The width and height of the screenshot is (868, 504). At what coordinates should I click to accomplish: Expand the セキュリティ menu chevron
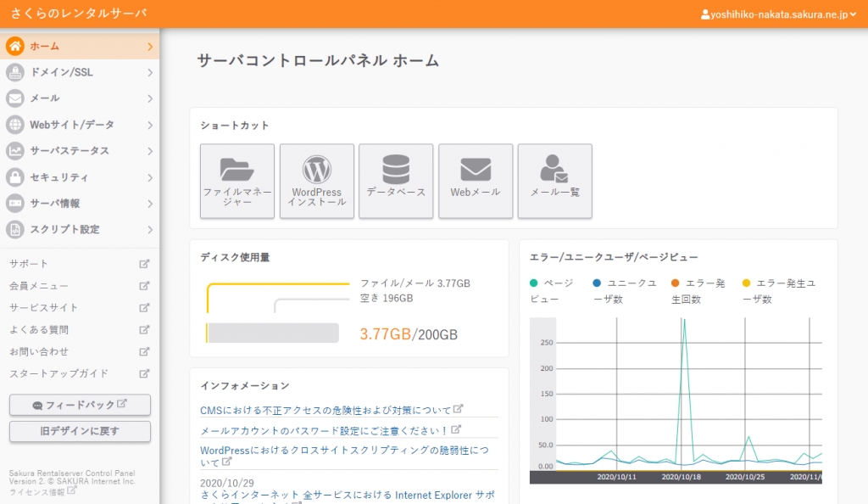150,178
